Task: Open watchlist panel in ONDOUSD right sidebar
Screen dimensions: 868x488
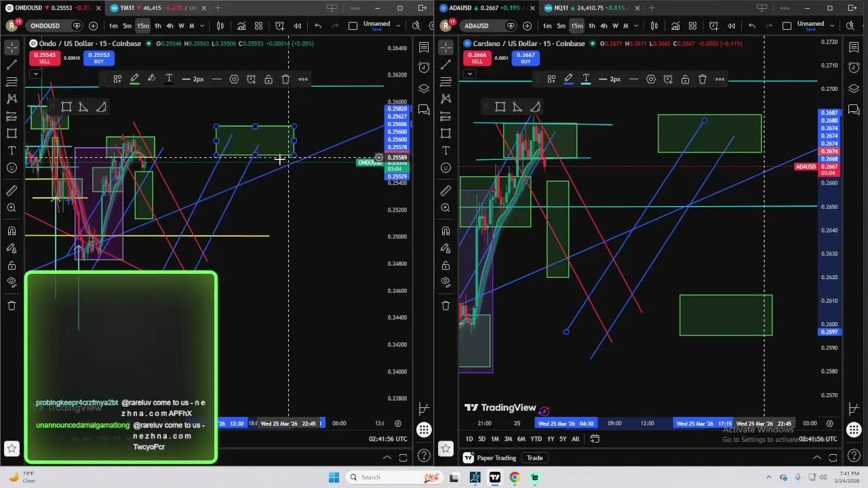Action: (424, 47)
